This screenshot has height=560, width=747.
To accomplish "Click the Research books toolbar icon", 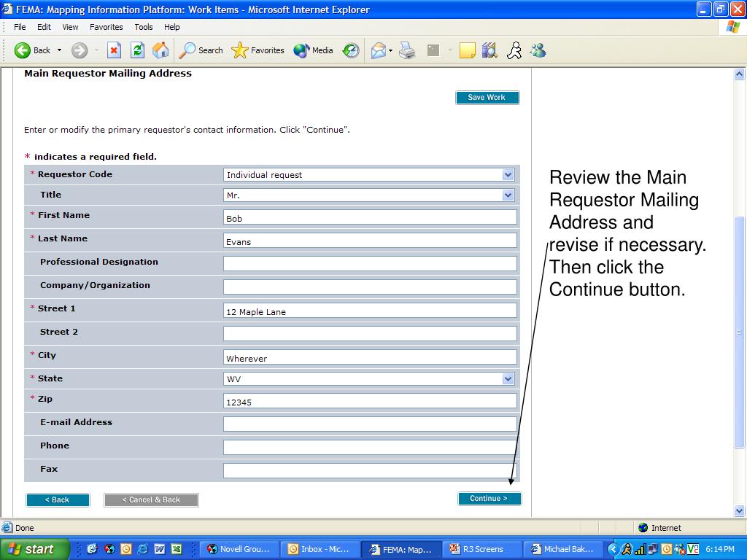I will click(489, 50).
